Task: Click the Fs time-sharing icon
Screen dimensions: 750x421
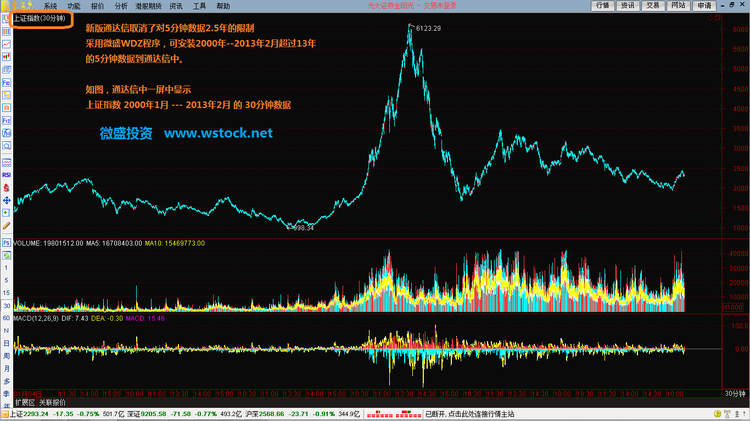Action: coord(6,243)
